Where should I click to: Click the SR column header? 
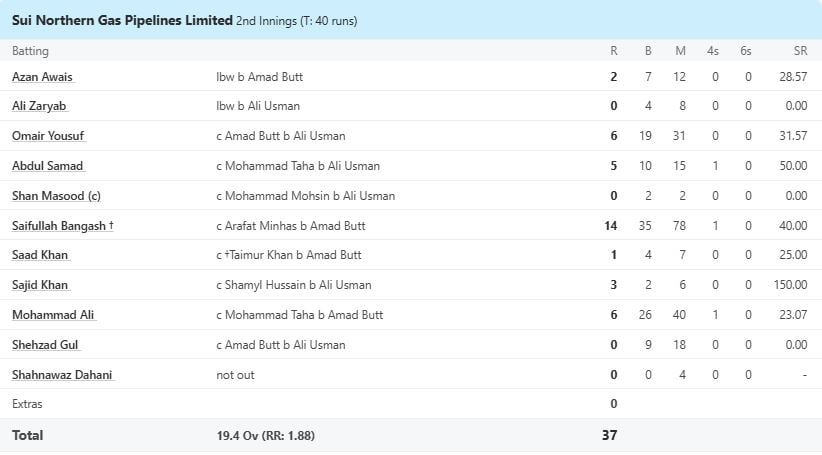click(x=799, y=51)
